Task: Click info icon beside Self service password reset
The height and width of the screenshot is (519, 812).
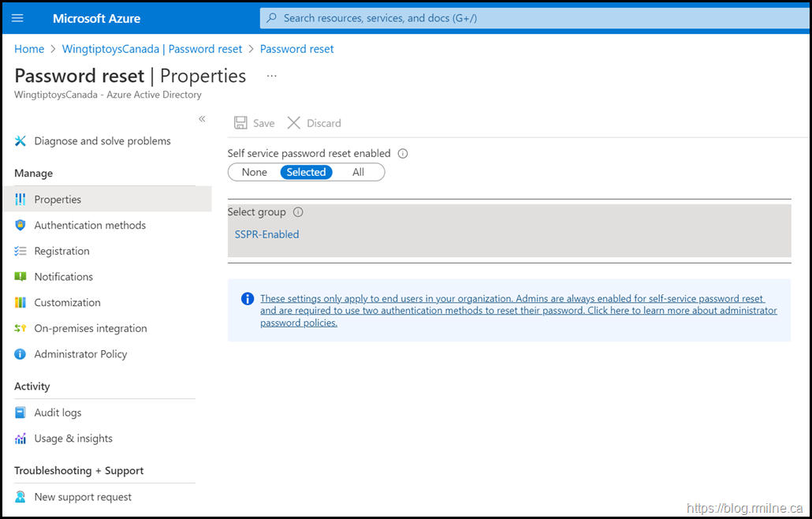Action: click(x=402, y=154)
